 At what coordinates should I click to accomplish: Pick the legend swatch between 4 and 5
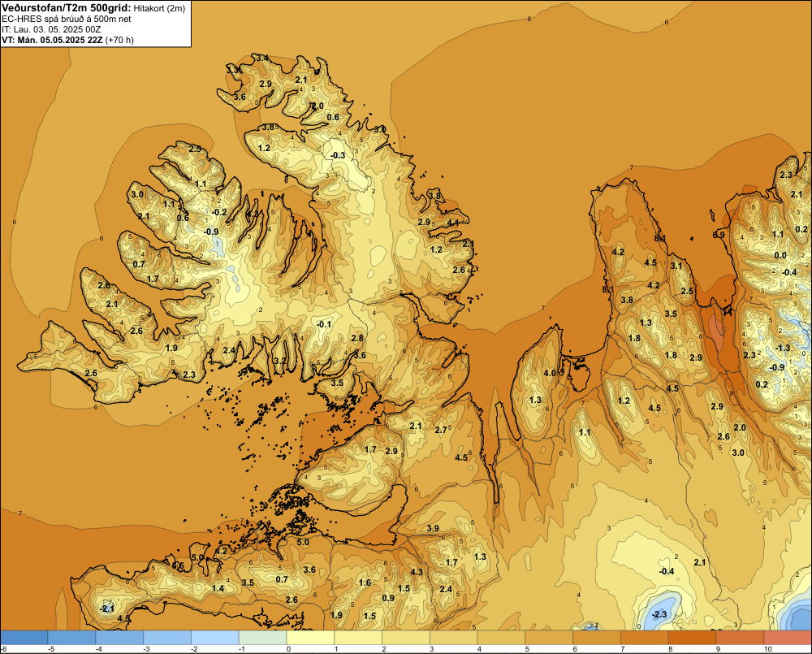501,638
